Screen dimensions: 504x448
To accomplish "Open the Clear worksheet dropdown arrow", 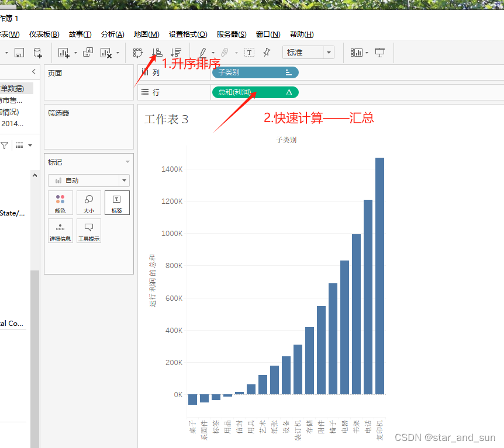I will coord(118,53).
